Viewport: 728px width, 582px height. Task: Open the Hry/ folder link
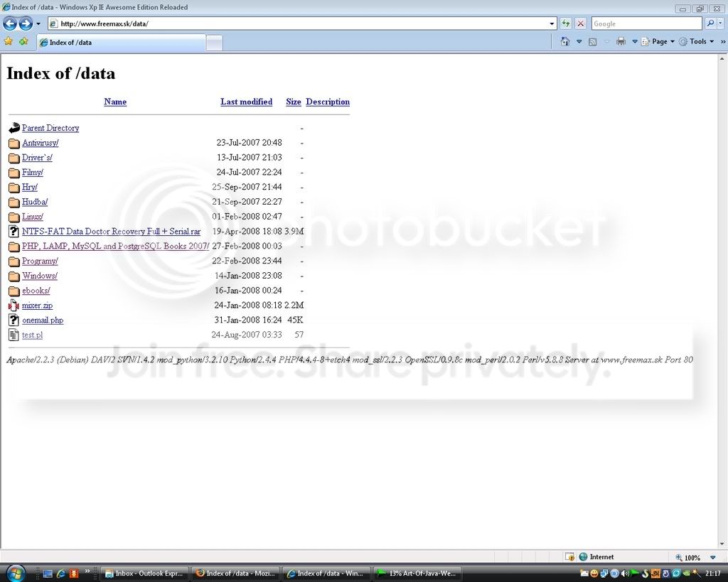point(30,187)
